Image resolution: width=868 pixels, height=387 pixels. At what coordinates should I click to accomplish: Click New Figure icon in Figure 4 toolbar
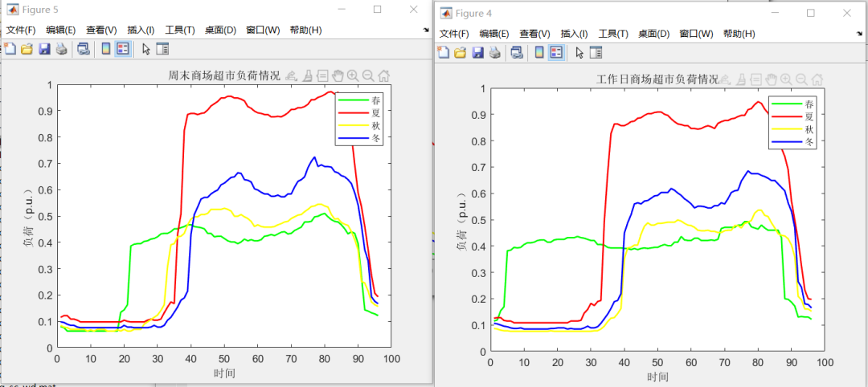pos(444,52)
